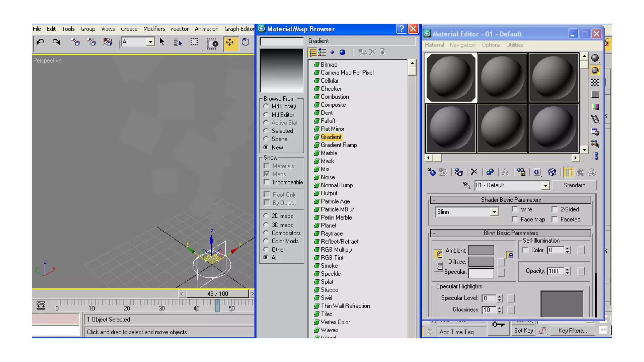Click Show Map in Viewport cube icon
Screen dimensions: 644x362
coord(552,172)
